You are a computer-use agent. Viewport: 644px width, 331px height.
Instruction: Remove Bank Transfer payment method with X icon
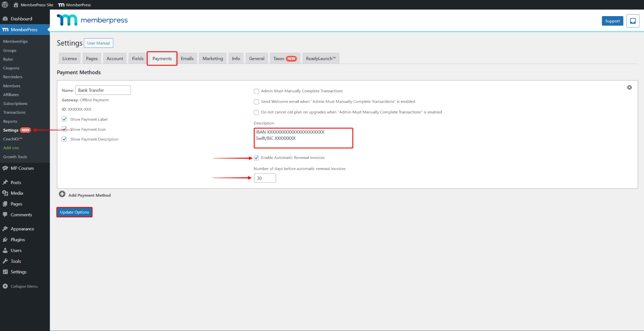(x=629, y=87)
